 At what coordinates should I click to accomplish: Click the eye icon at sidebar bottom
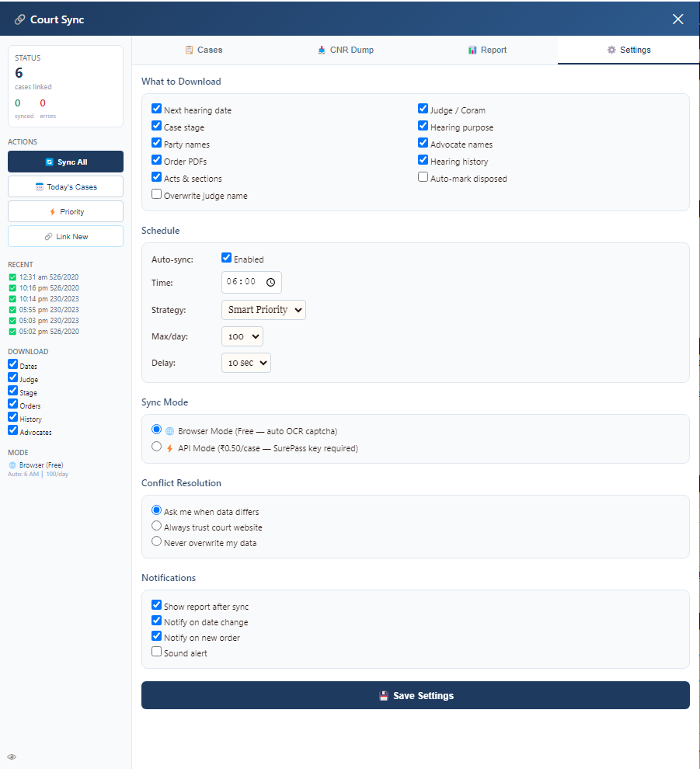coord(12,757)
